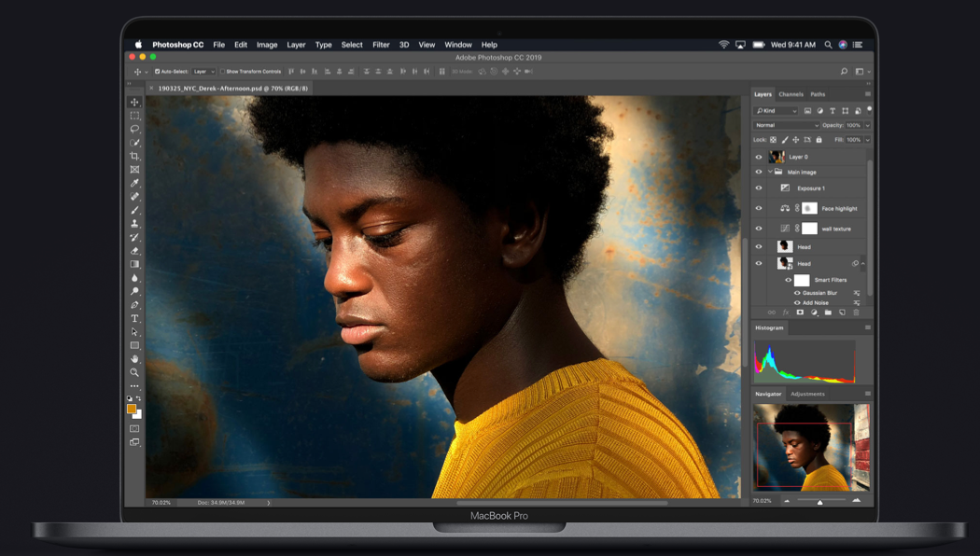This screenshot has height=556, width=980.
Task: Select the Zoom tool in the toolbar
Action: [x=134, y=372]
